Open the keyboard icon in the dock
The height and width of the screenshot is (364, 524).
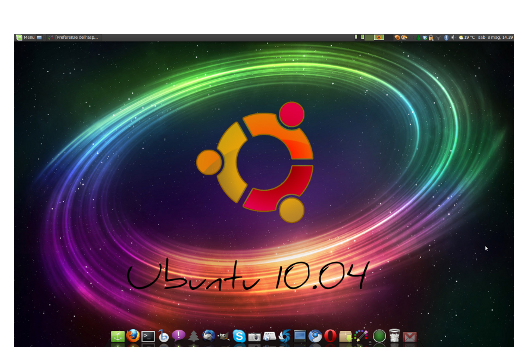pyautogui.click(x=269, y=336)
